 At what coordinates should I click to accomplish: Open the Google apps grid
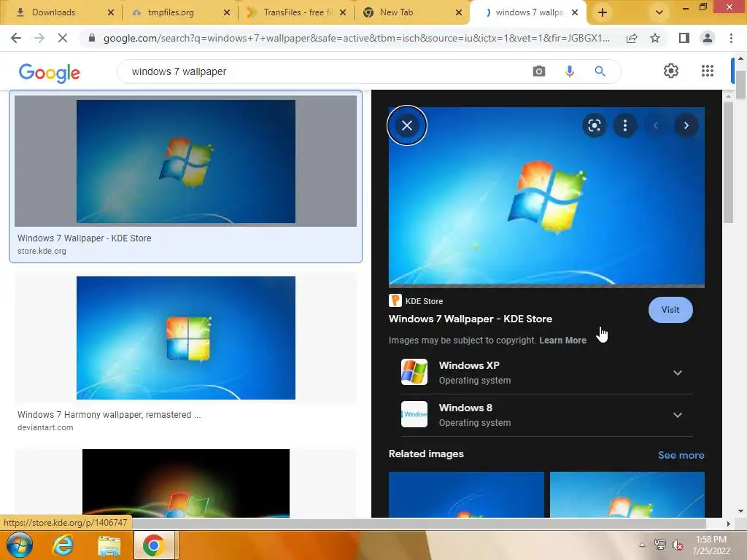(x=708, y=71)
